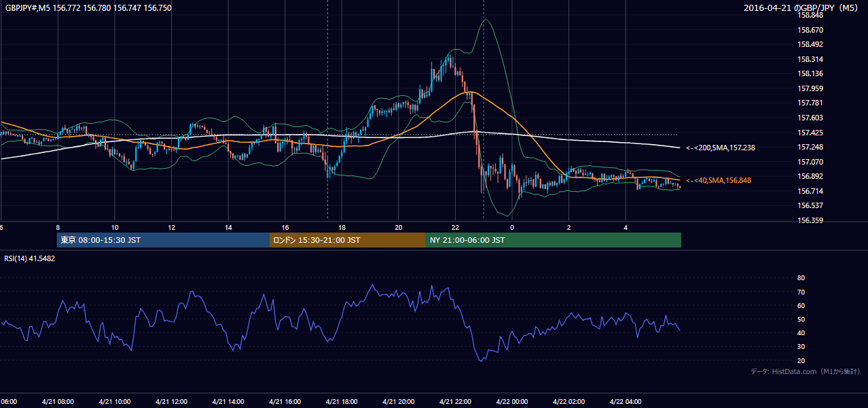The height and width of the screenshot is (408, 868).
Task: Click the 4/21 16:00 time axis label
Action: click(285, 401)
